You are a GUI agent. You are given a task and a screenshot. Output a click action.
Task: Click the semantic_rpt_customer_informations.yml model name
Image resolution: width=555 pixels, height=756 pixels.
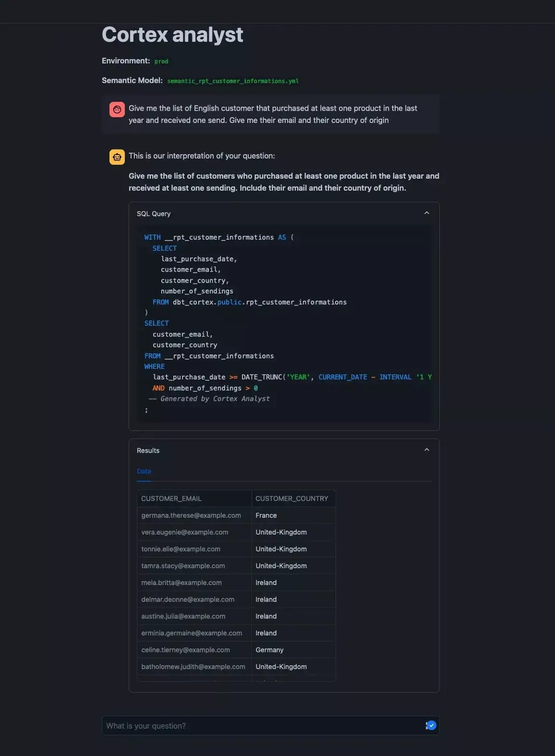coord(233,81)
